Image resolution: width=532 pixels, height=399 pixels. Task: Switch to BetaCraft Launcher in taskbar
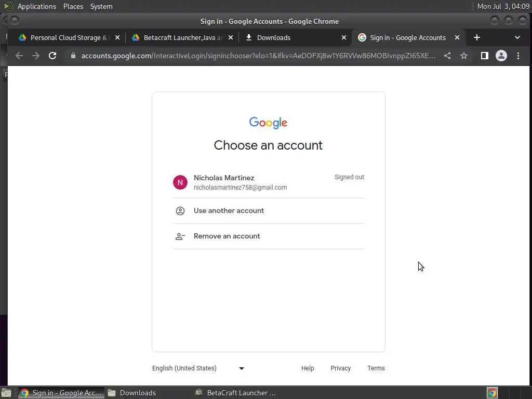(x=236, y=393)
